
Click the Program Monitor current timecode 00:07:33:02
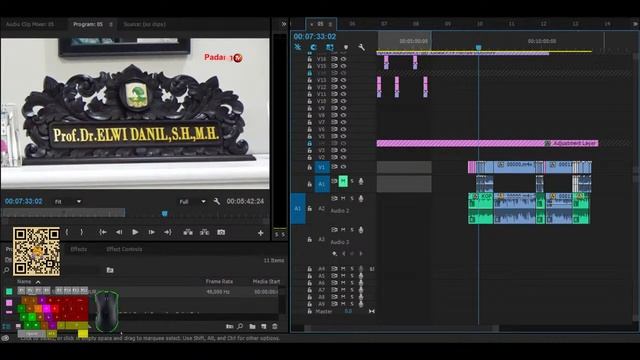24,201
